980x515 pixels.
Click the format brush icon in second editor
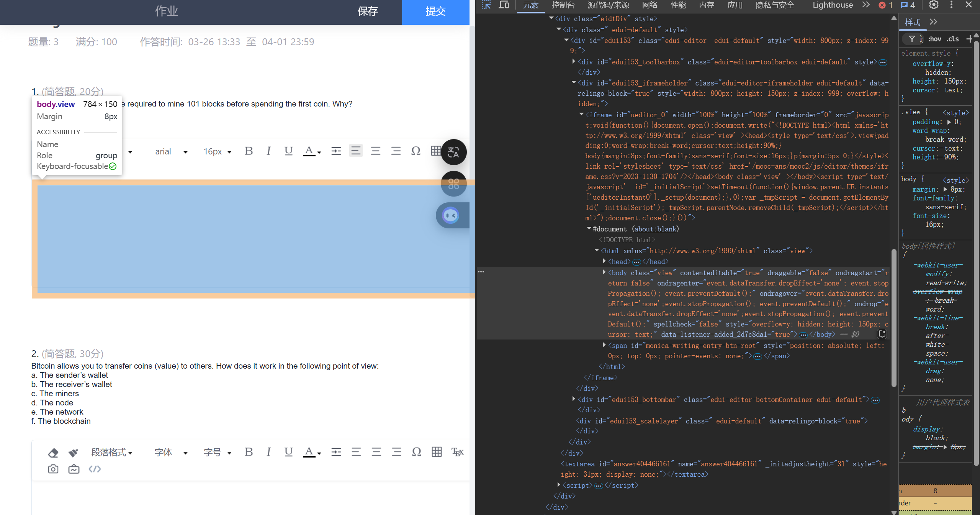73,453
